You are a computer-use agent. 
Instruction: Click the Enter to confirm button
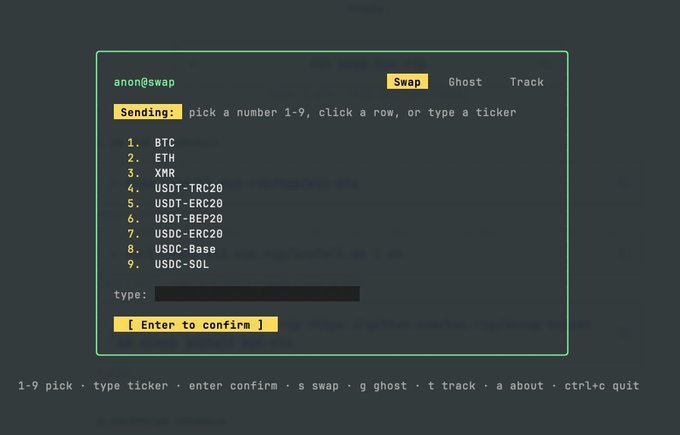pos(196,324)
